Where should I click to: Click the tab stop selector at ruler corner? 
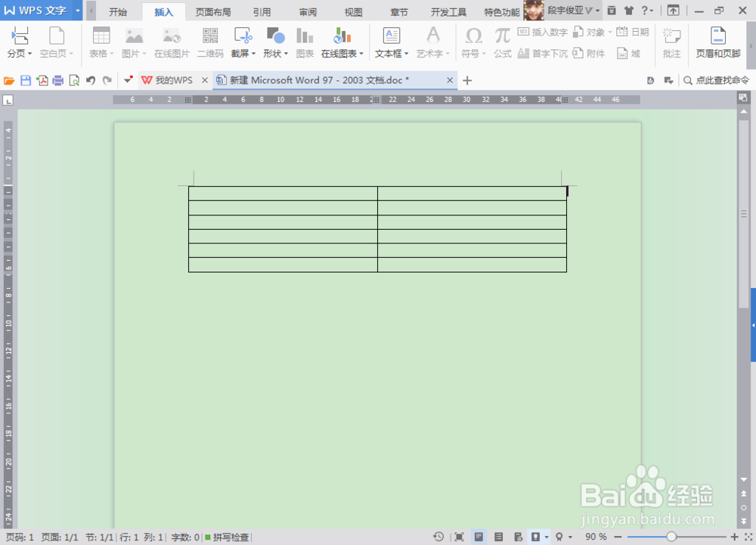tap(8, 101)
